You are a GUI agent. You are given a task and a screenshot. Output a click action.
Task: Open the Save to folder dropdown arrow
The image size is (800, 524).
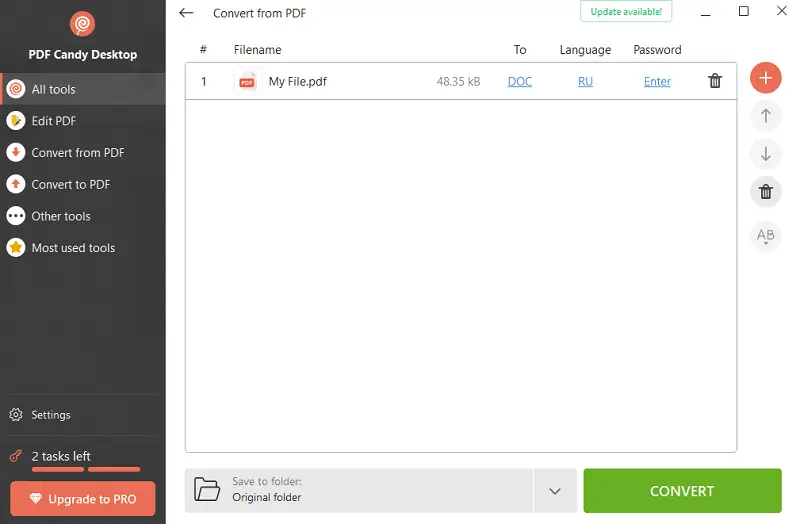coord(555,491)
